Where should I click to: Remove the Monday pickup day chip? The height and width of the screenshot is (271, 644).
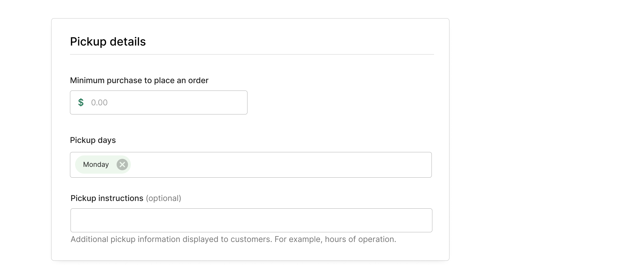click(x=122, y=165)
